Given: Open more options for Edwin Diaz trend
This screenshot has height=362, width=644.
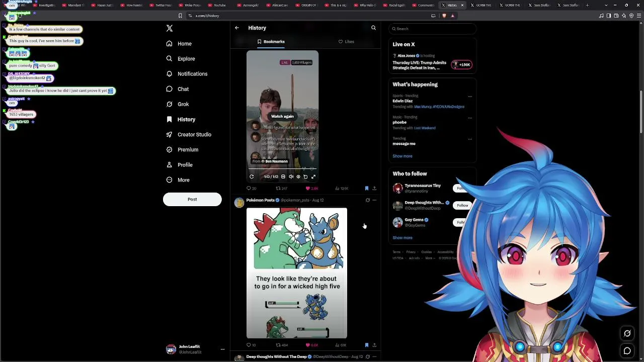Looking at the screenshot, I should pos(470,96).
